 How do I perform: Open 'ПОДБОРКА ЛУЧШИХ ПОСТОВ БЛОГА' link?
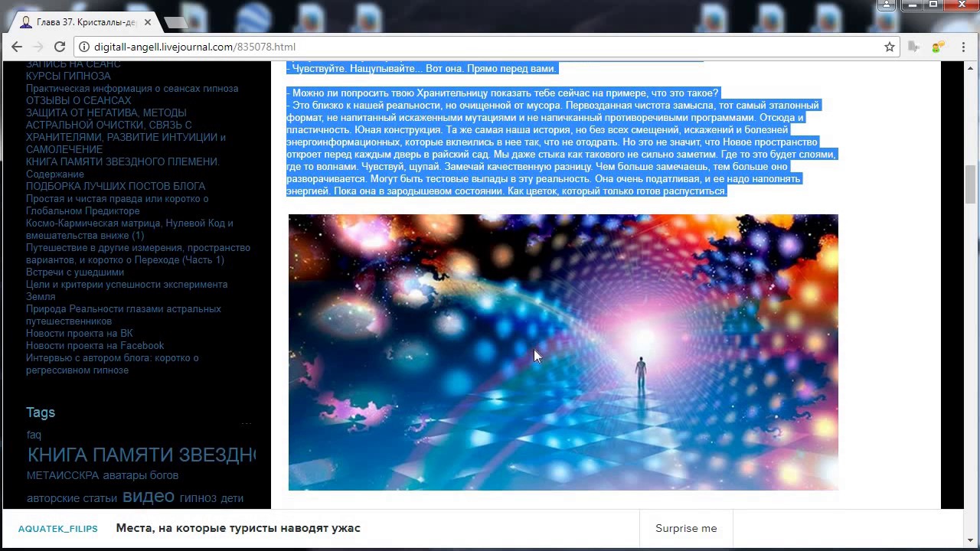point(116,186)
